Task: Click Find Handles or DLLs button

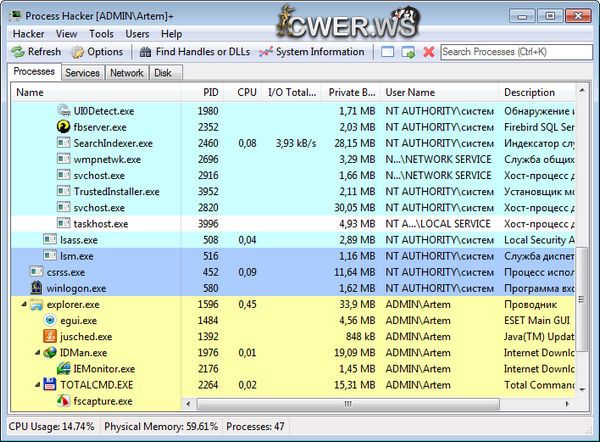Action: 195,52
